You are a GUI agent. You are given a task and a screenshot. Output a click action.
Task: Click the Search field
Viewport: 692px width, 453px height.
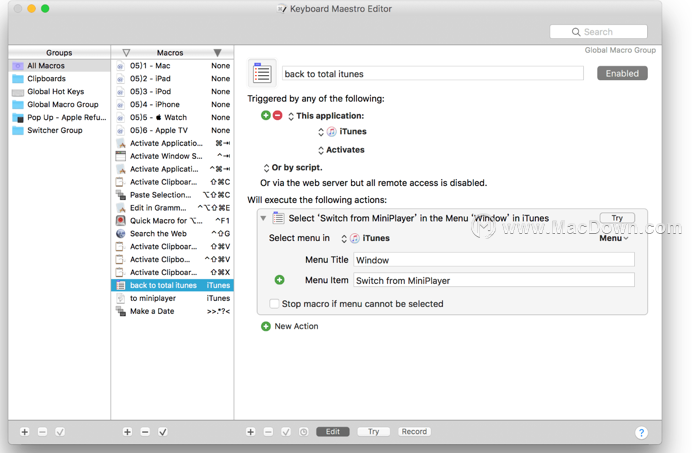coord(598,32)
